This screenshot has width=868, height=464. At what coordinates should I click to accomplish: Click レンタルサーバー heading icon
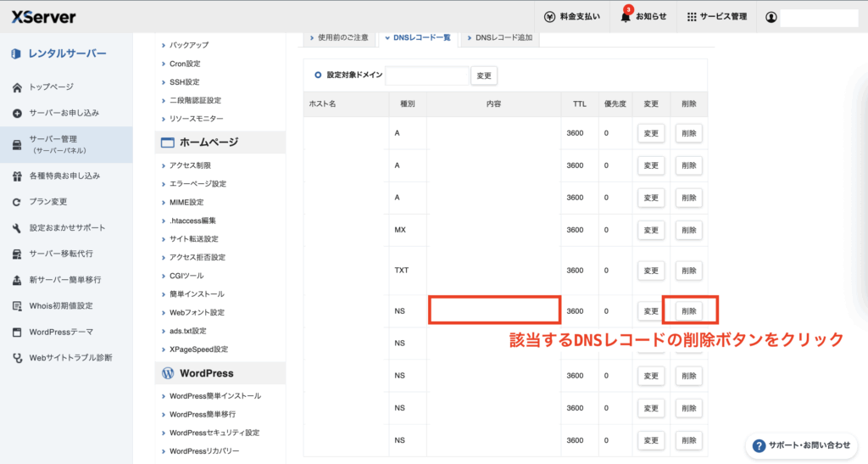(x=16, y=53)
